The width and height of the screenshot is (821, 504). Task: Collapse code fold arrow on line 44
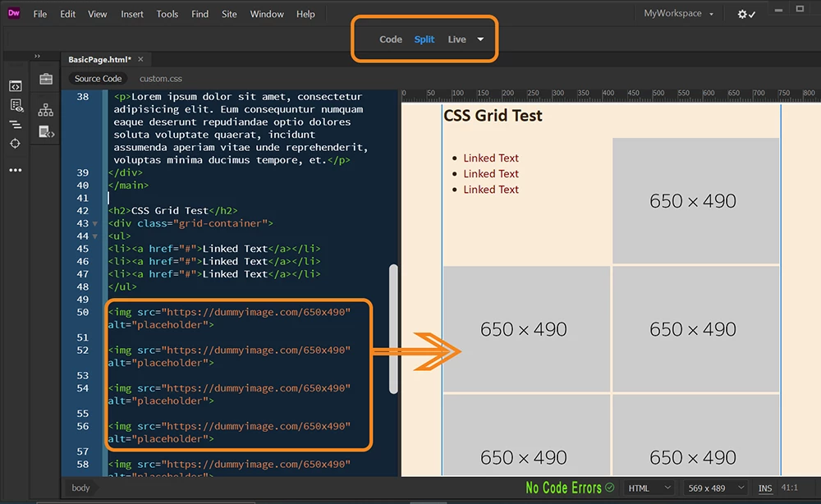(94, 236)
